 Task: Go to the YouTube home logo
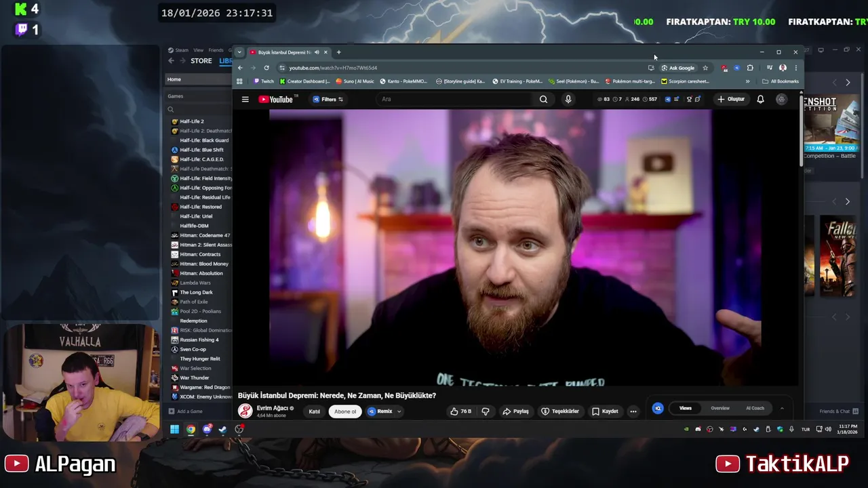[x=275, y=100]
